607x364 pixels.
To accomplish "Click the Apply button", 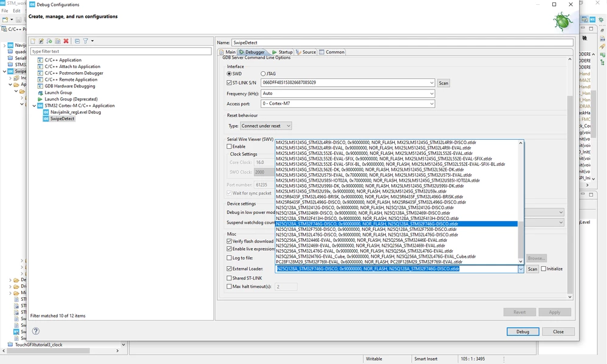I will pyautogui.click(x=554, y=312).
